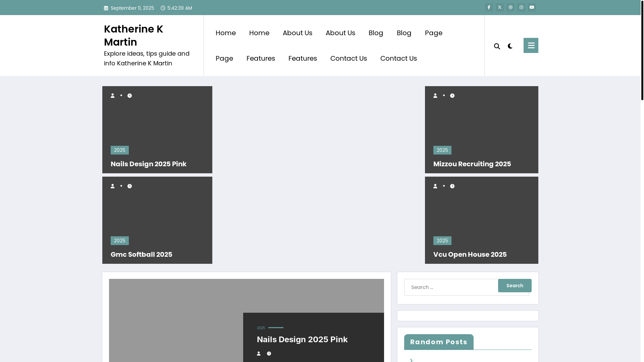Click clock icon on Nails Design 2025 Pink card
644x362 pixels.
tap(130, 96)
